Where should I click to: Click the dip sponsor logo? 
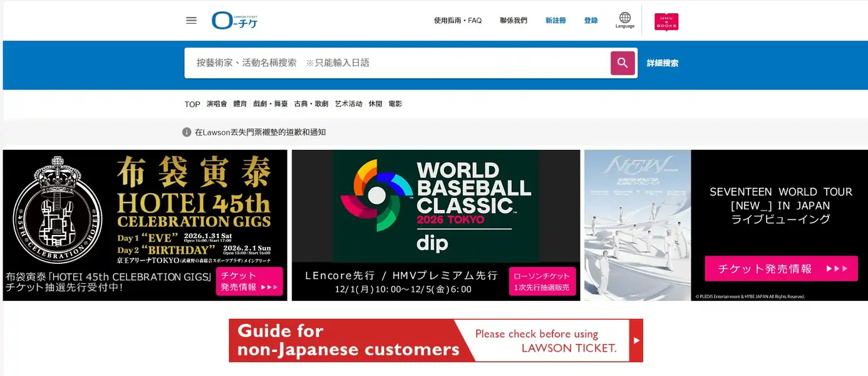click(x=432, y=242)
